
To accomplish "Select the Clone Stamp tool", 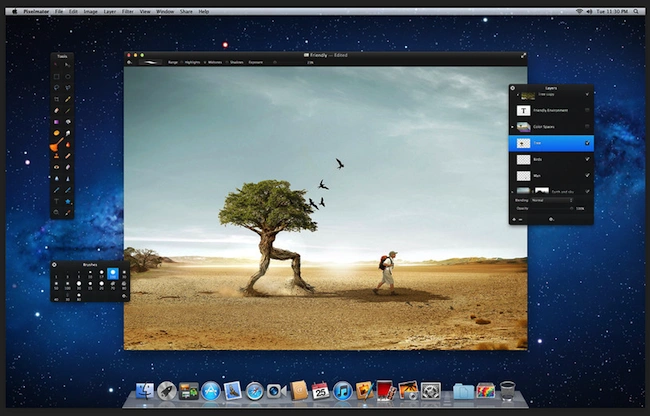I will [x=56, y=156].
